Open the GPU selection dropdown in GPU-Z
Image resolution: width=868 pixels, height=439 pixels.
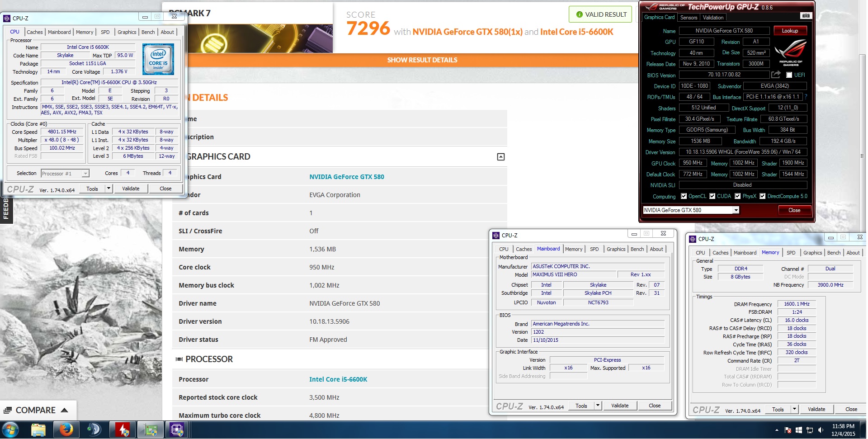[x=736, y=210]
